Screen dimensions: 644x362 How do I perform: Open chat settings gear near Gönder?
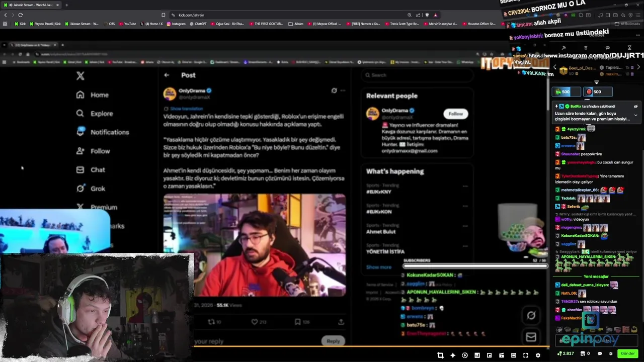point(611,353)
